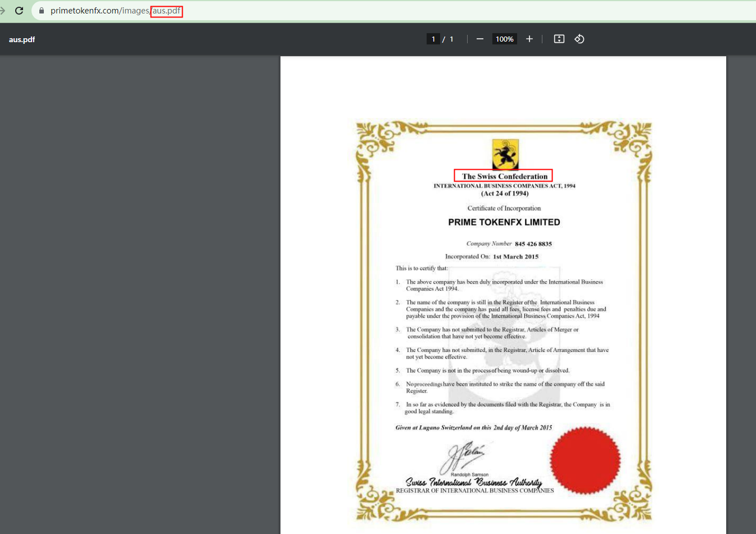Click the aus.pdf document title

[22, 39]
